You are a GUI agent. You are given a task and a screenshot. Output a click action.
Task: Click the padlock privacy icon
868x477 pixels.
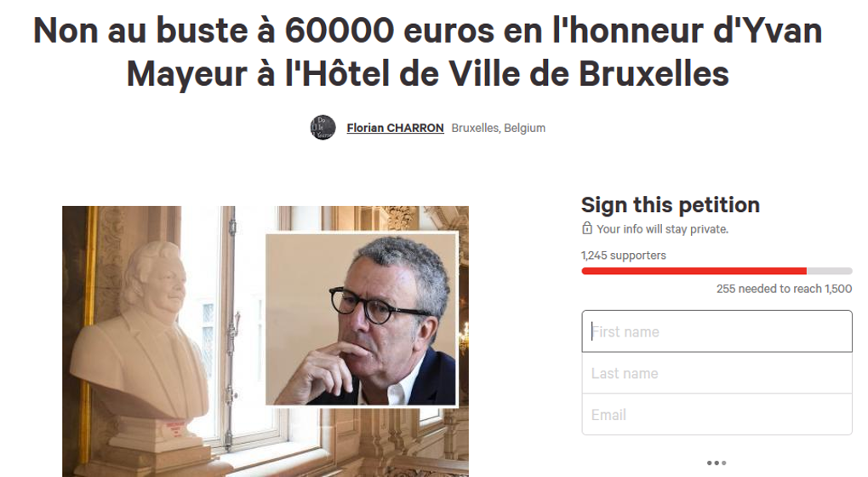pyautogui.click(x=587, y=228)
